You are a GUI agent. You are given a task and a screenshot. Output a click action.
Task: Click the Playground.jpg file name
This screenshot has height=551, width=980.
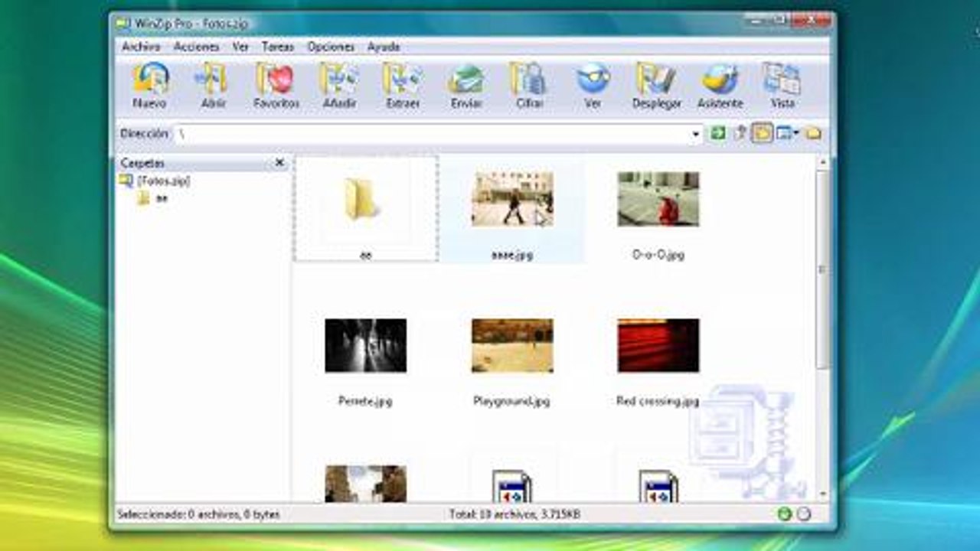tap(511, 401)
